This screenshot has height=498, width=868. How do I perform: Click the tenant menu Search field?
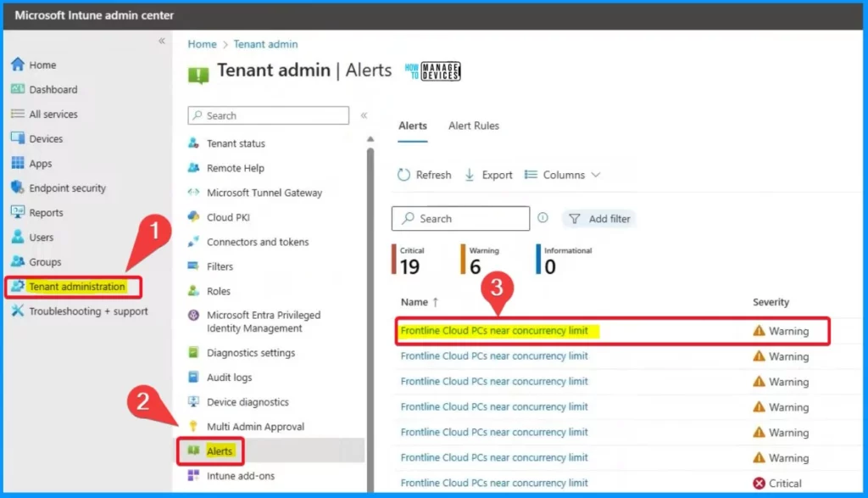pos(269,115)
